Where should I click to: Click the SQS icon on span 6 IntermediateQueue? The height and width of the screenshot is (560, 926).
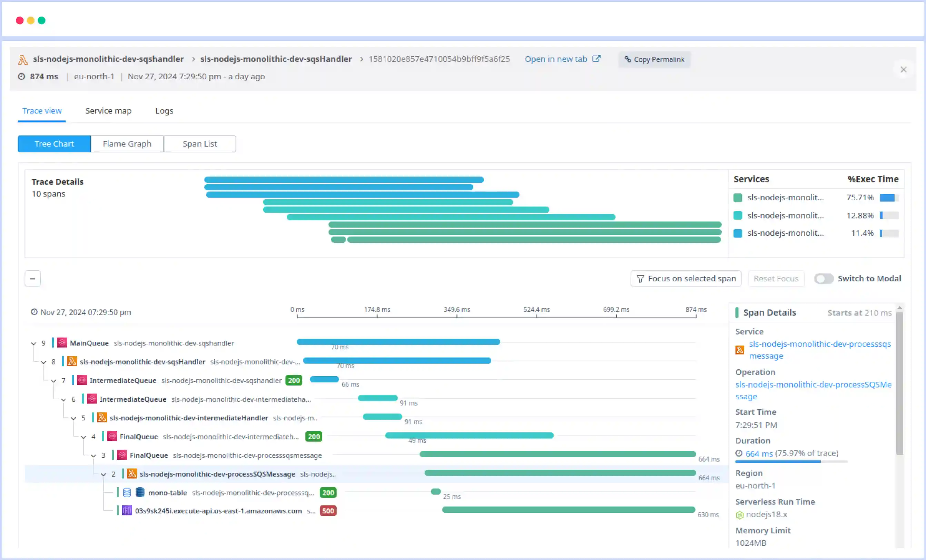pos(92,399)
